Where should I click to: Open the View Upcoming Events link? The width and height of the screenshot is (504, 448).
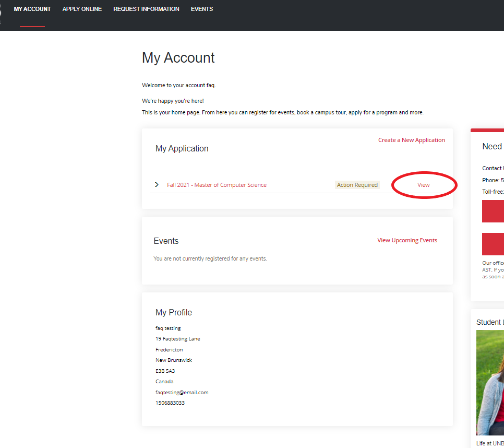click(407, 240)
